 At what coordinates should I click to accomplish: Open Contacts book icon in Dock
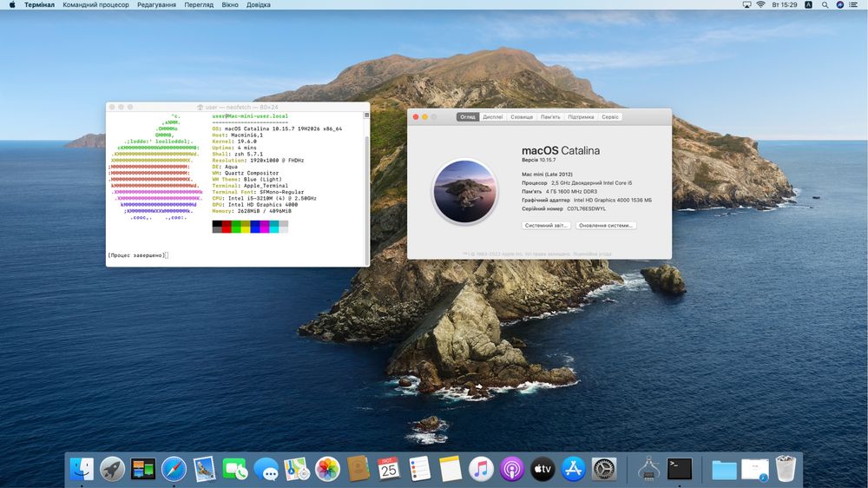(358, 469)
